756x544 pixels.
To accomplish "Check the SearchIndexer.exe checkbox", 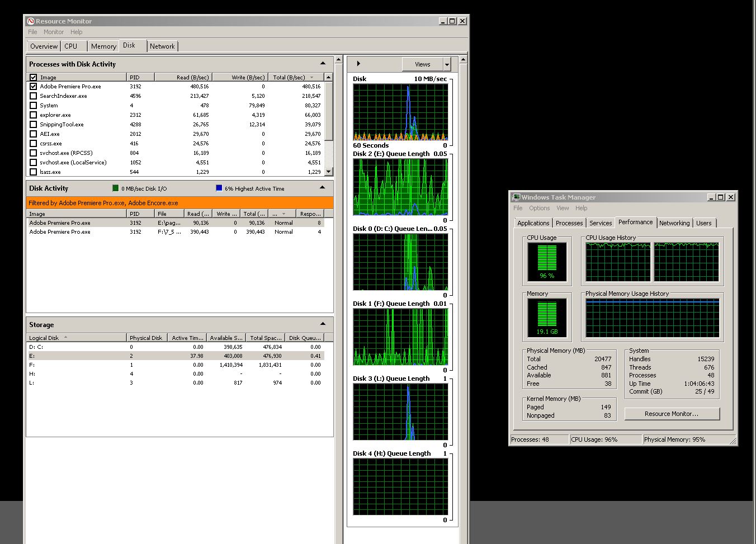I will click(x=34, y=96).
